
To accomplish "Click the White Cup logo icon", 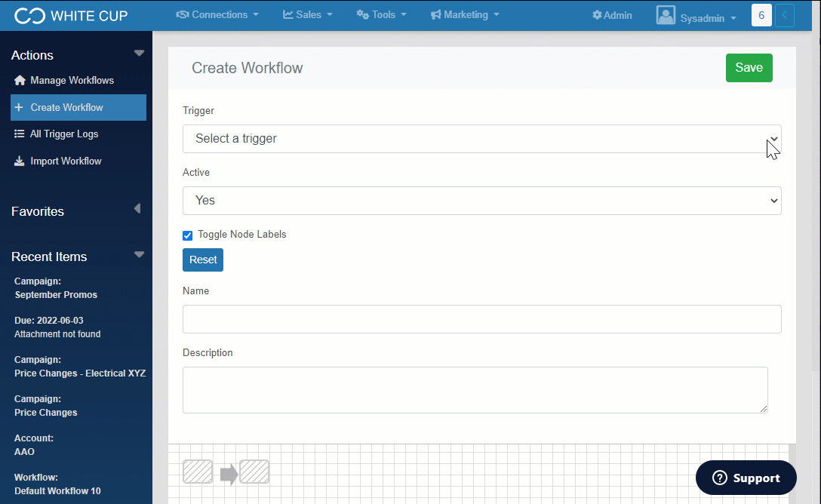I will 30,16.
